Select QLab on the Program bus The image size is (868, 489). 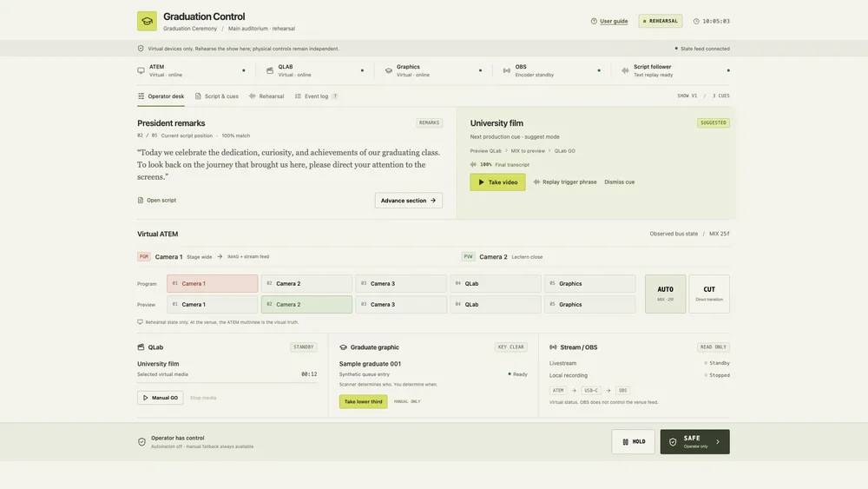[496, 283]
